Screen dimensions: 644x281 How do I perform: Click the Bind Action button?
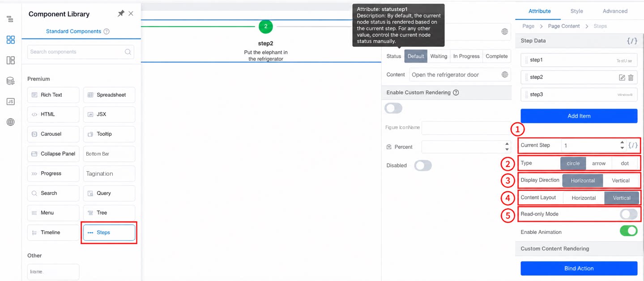coord(579,268)
